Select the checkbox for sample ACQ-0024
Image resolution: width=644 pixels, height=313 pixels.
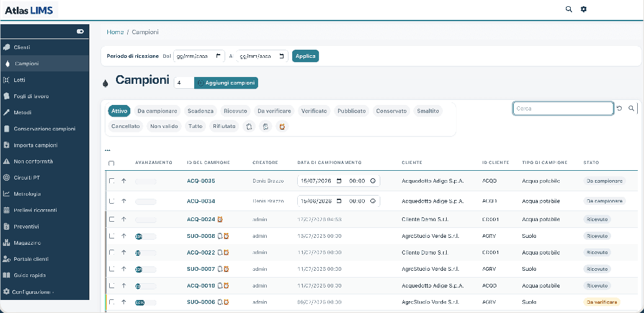click(x=111, y=220)
